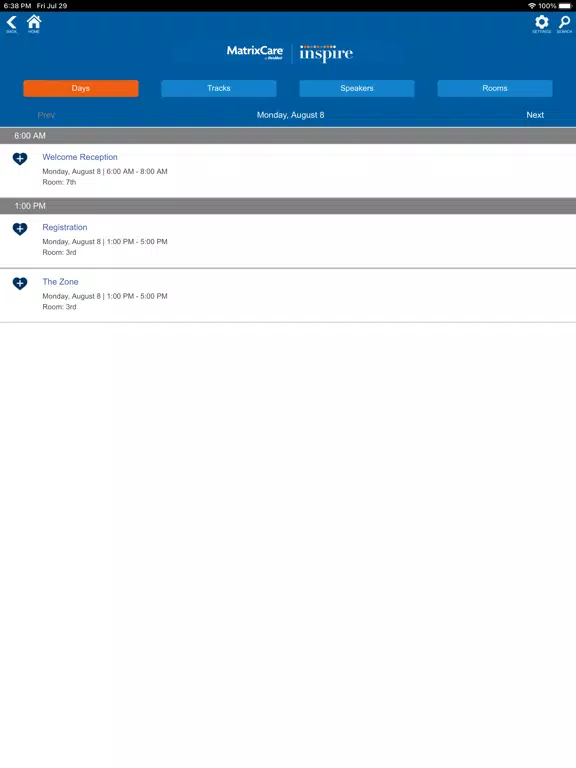The height and width of the screenshot is (768, 576).
Task: Go to Next day
Action: 535,115
